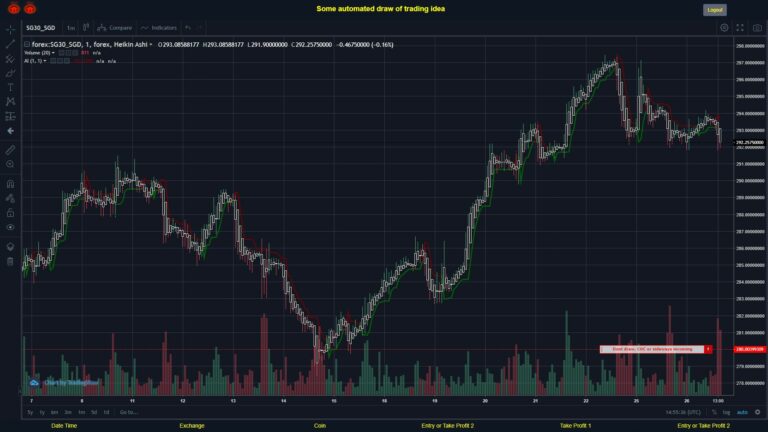The image size is (768, 432).
Task: Click the red price label on axis
Action: [x=749, y=349]
